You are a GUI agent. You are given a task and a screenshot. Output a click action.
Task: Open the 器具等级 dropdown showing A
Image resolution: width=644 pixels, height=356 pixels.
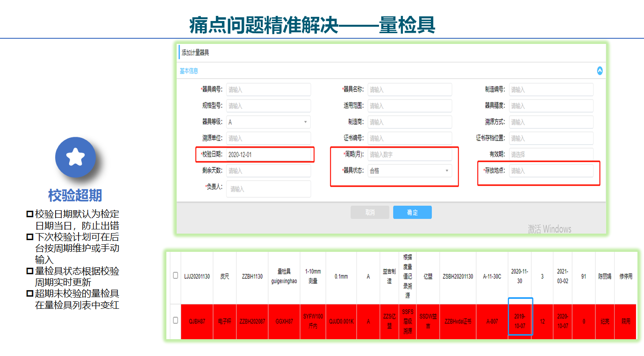pyautogui.click(x=268, y=122)
